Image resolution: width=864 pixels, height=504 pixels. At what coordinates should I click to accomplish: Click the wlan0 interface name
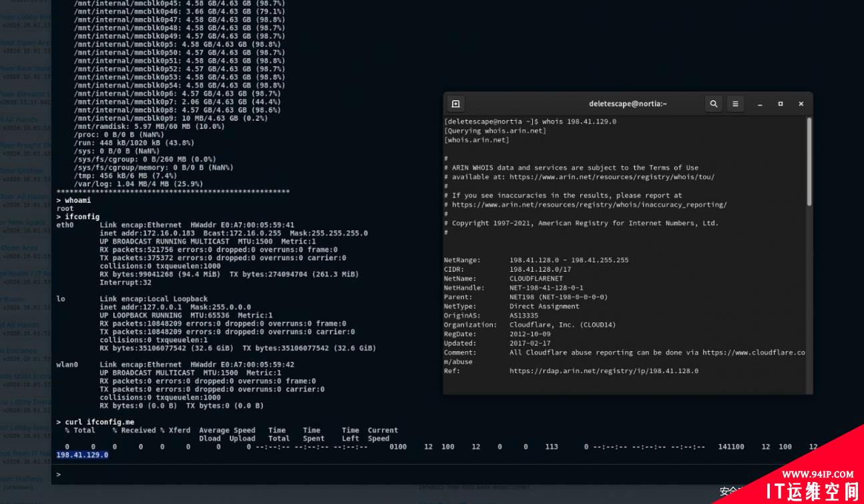[x=67, y=364]
